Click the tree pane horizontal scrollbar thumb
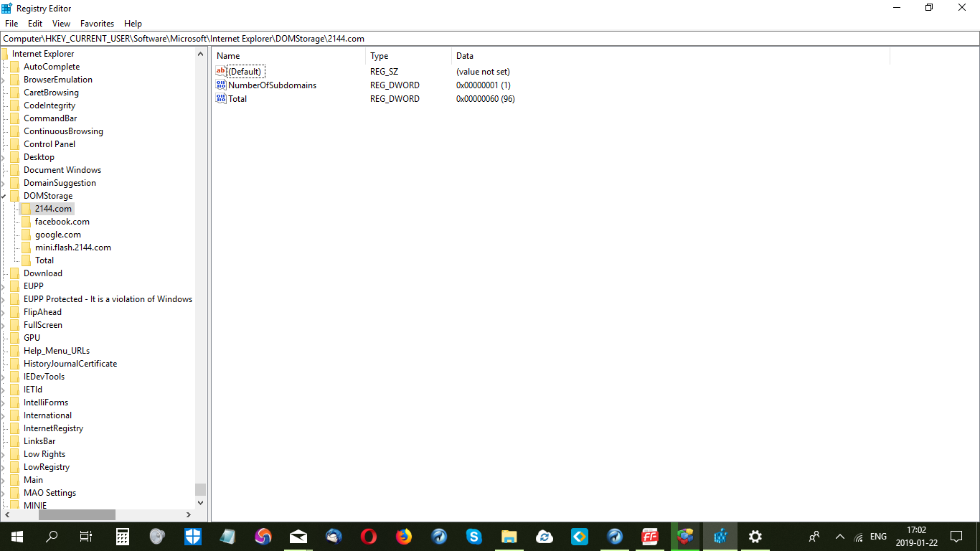980x551 pixels. click(77, 514)
